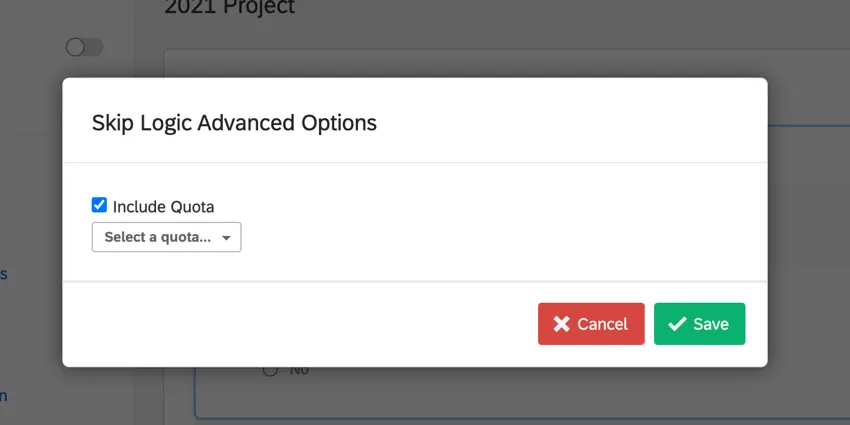Click the 2021 Project title

[x=230, y=8]
